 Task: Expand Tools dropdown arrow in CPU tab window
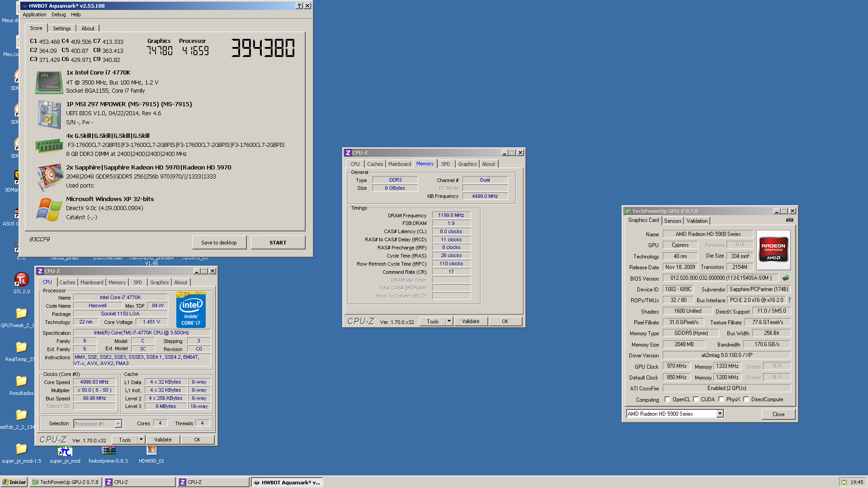pyautogui.click(x=141, y=440)
